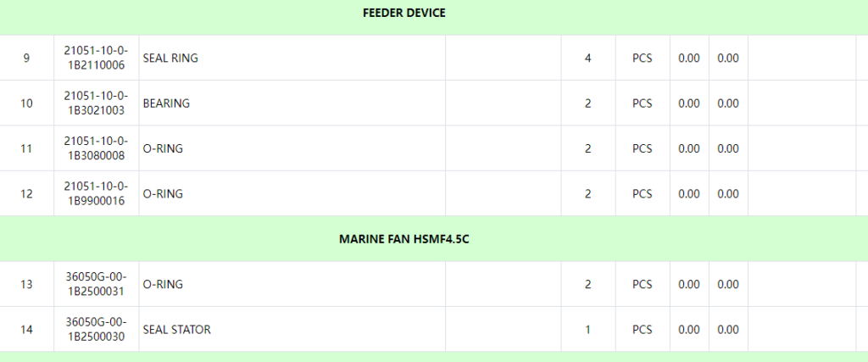Click the FEEDER DEVICE section header

pyautogui.click(x=403, y=14)
